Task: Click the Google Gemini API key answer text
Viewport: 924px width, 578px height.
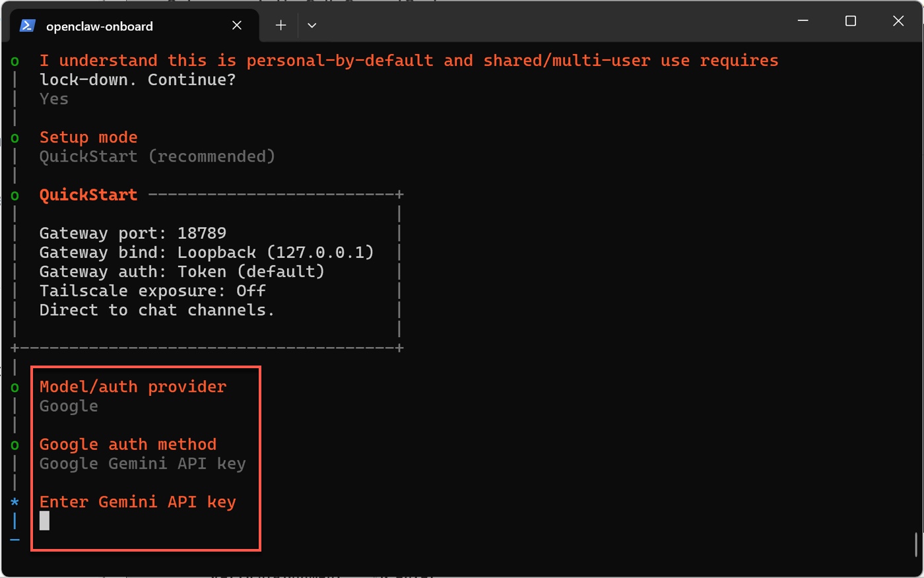Action: 143,464
